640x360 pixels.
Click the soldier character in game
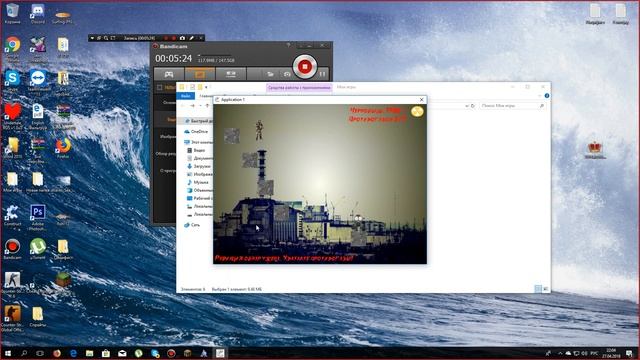(x=259, y=130)
